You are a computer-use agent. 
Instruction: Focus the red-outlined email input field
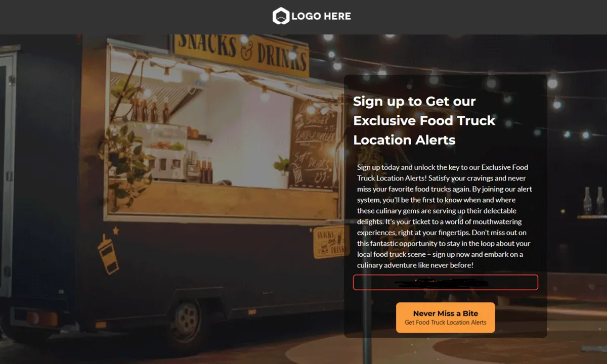(445, 282)
